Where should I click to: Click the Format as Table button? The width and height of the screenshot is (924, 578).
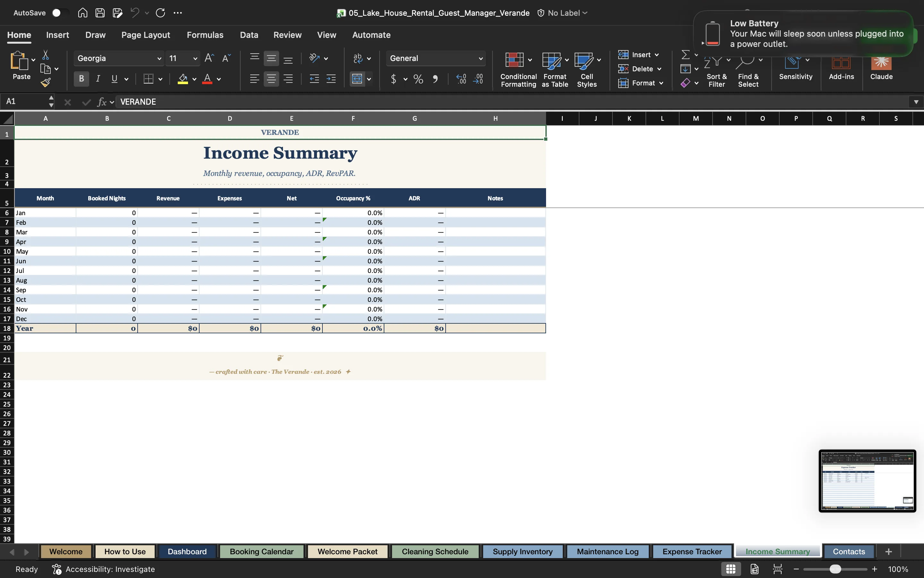[555, 70]
